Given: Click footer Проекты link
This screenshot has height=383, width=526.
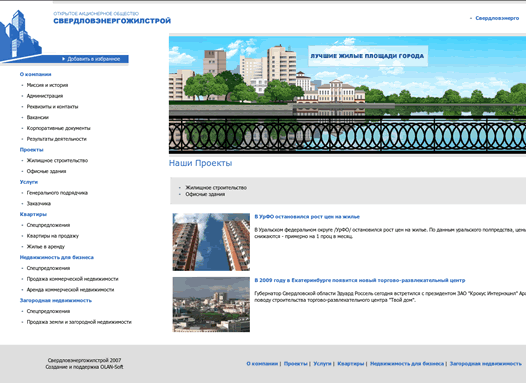Looking at the screenshot, I should click(295, 364).
